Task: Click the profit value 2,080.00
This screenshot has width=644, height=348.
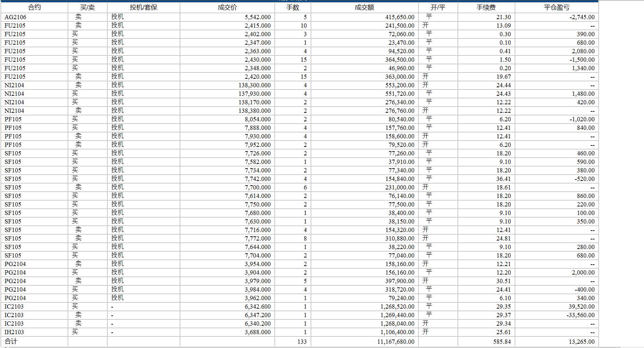Action: (x=583, y=51)
